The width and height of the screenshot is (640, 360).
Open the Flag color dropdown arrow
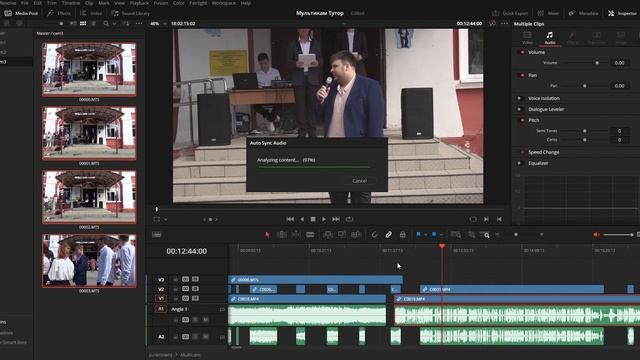pos(425,235)
